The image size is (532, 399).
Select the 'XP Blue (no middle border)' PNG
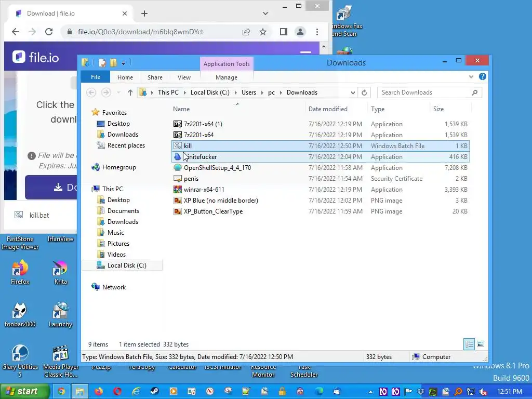[320, 200]
